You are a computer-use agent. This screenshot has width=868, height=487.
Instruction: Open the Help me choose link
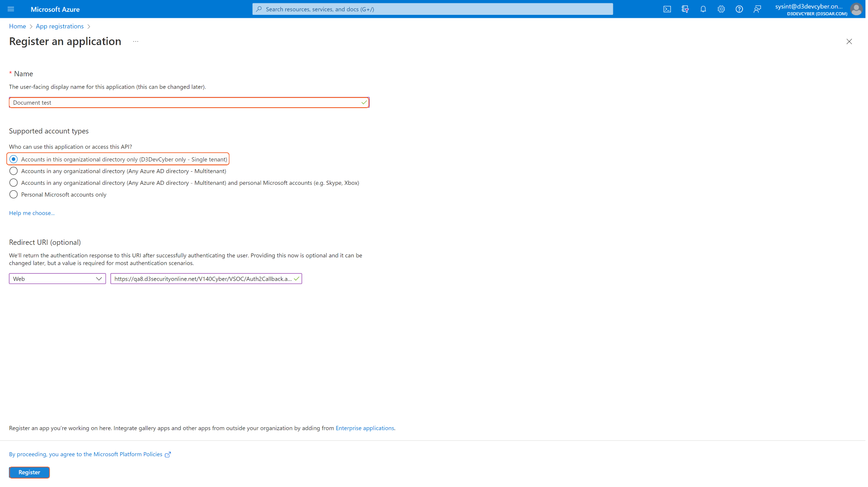(x=32, y=213)
